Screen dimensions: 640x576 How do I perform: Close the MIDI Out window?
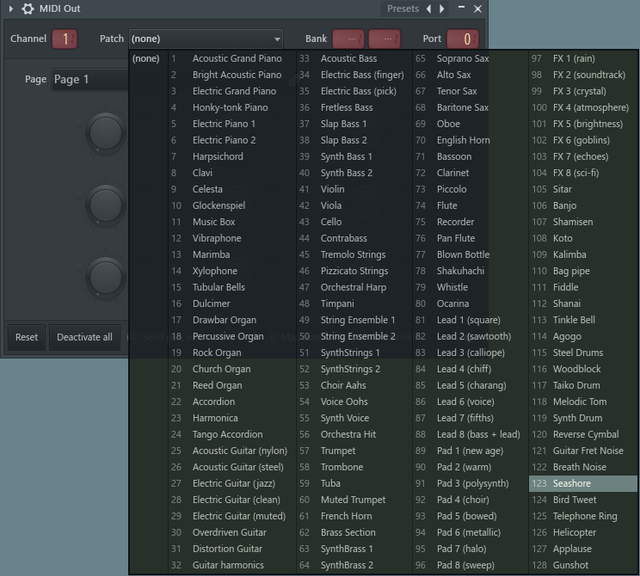[478, 9]
